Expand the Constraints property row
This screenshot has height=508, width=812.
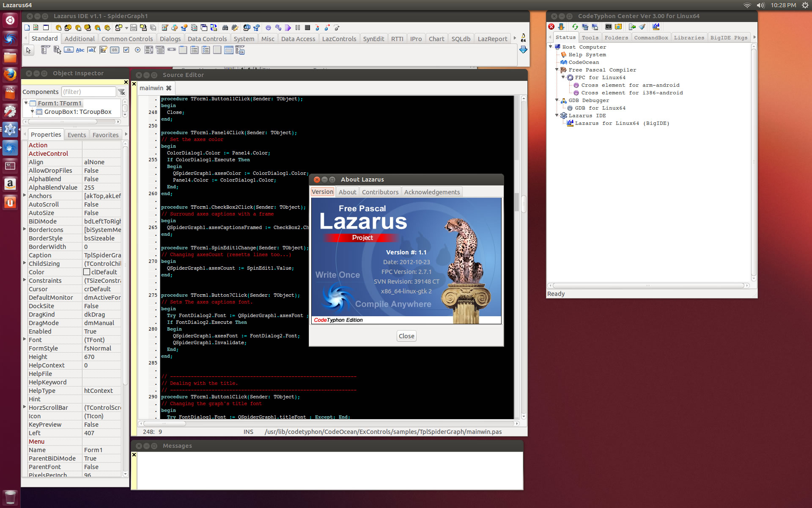pyautogui.click(x=25, y=280)
